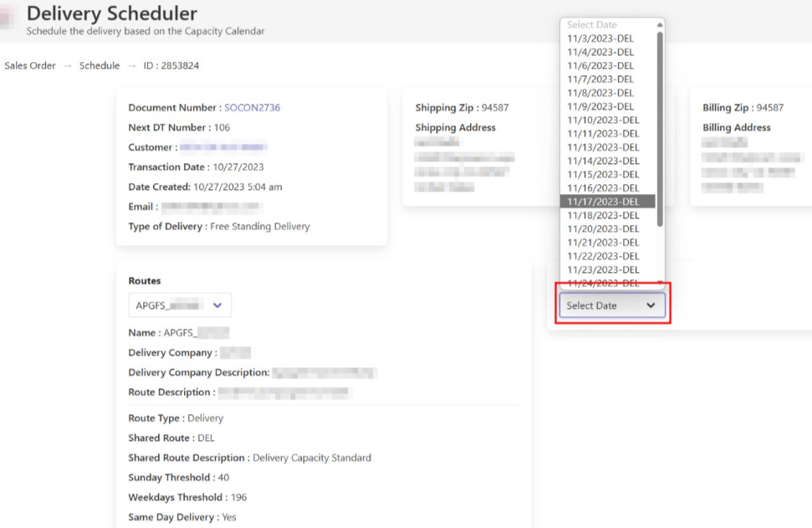
Task: Select the Schedule breadcrumb item
Action: pos(99,65)
